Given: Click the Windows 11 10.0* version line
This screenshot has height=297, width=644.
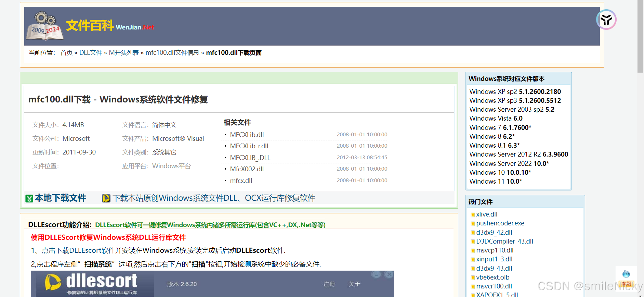Looking at the screenshot, I should point(496,181).
